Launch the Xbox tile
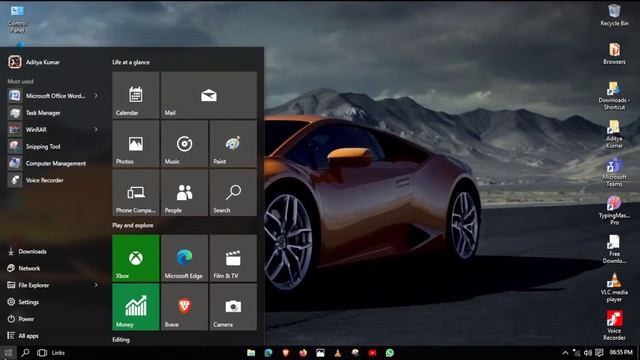The width and height of the screenshot is (640, 360). 136,258
